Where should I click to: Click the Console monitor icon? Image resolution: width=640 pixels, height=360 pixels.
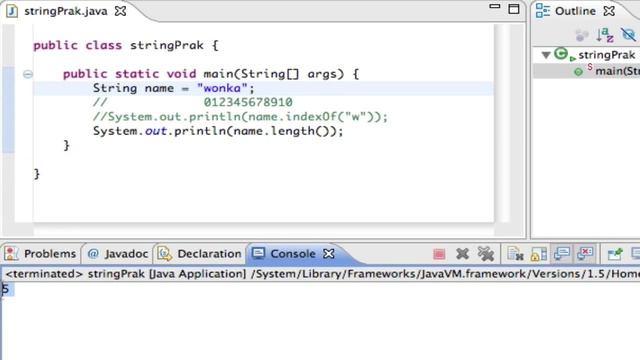pyautogui.click(x=258, y=253)
